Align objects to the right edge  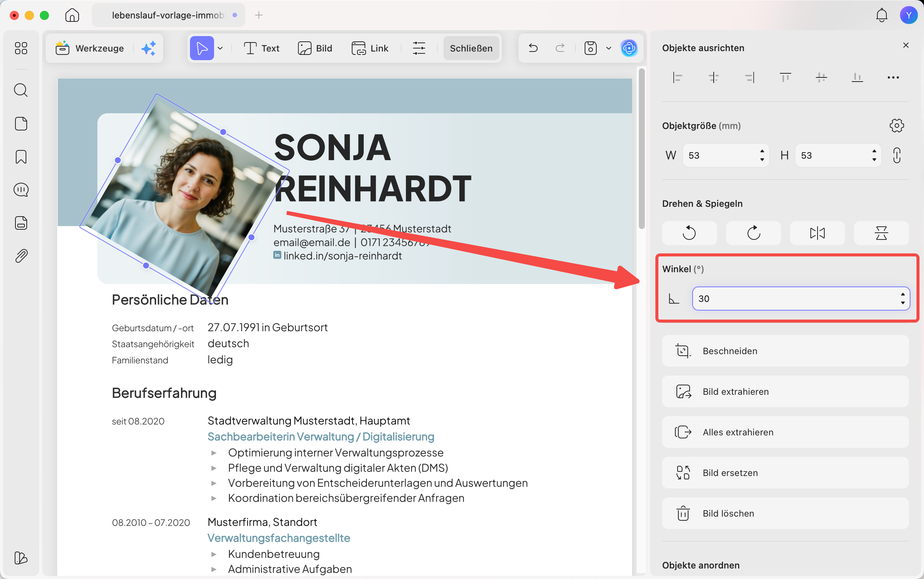(750, 78)
